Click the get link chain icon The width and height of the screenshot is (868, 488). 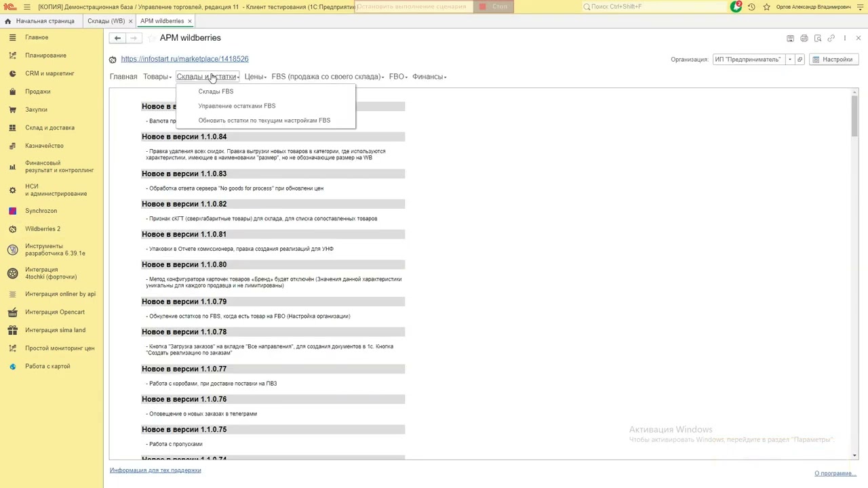pos(831,38)
